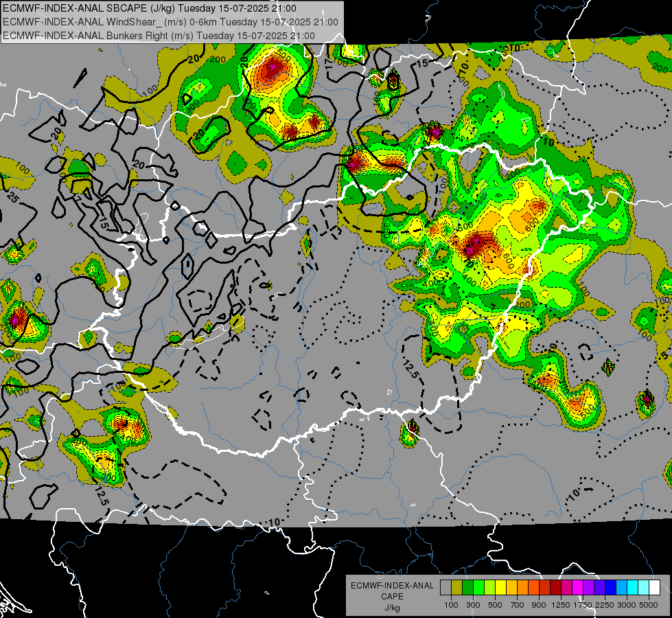
Task: Click the legend value 100
Action: point(451,605)
